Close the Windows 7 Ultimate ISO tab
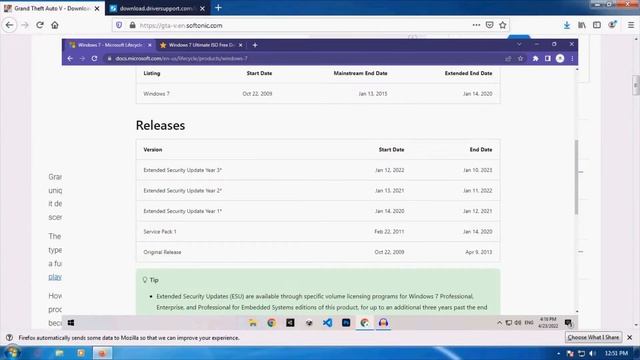The height and width of the screenshot is (360, 640). [x=240, y=45]
